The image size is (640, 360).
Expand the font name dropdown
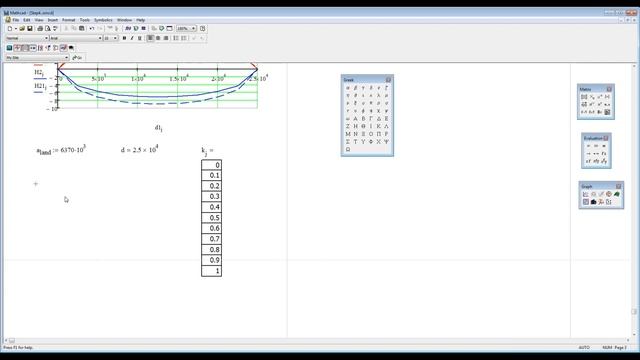click(x=100, y=38)
